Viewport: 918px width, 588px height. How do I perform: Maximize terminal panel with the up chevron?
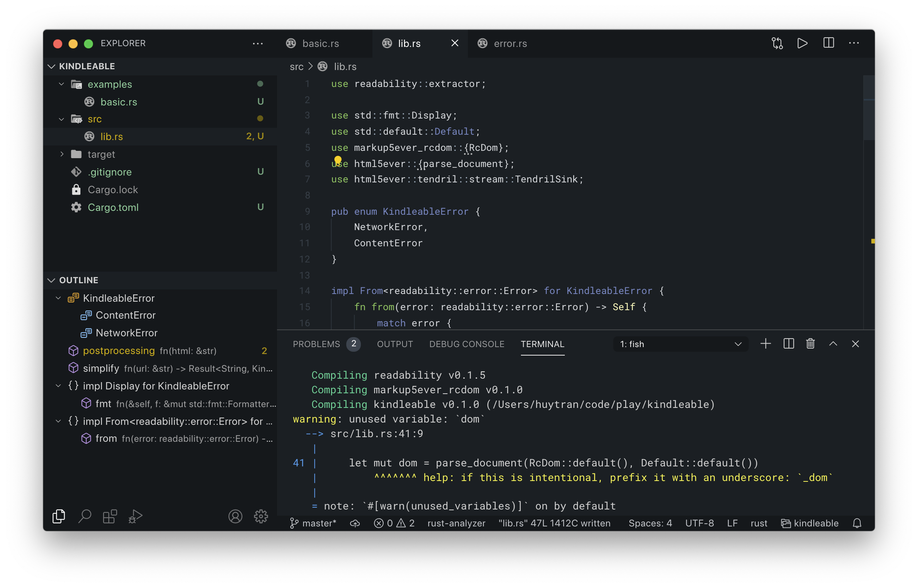coord(833,344)
